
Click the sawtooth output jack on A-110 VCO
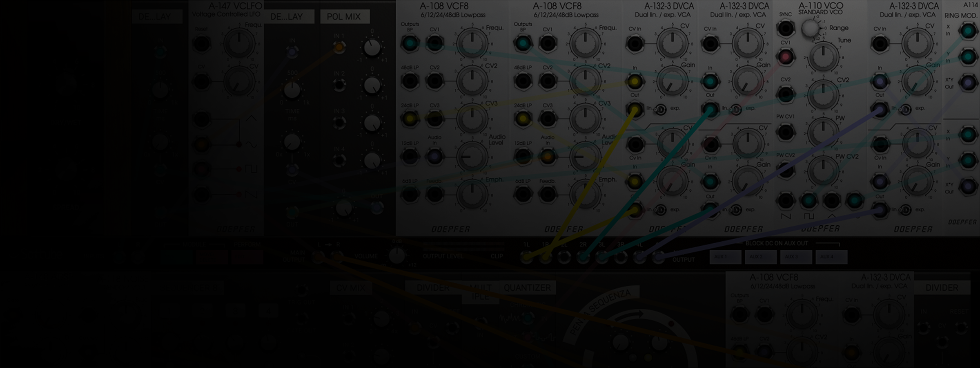pyautogui.click(x=785, y=201)
